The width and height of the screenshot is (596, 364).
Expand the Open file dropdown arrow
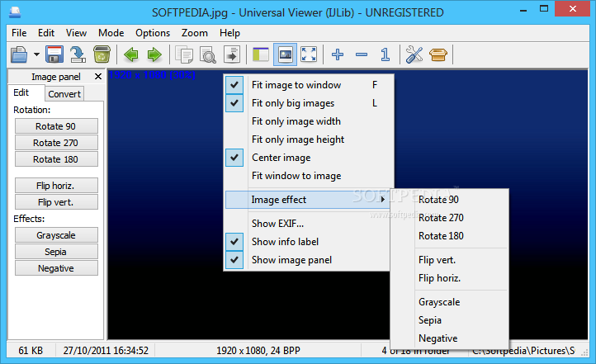tap(36, 54)
